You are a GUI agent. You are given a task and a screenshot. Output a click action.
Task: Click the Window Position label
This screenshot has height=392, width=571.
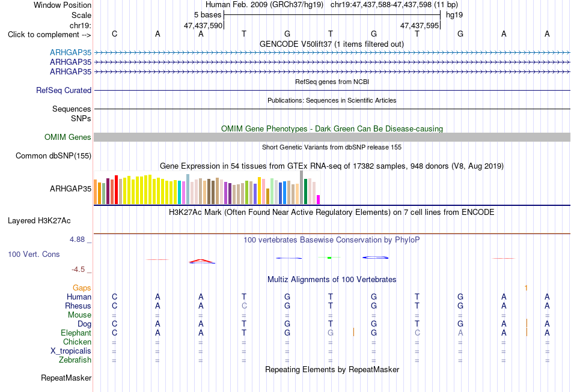pyautogui.click(x=63, y=5)
